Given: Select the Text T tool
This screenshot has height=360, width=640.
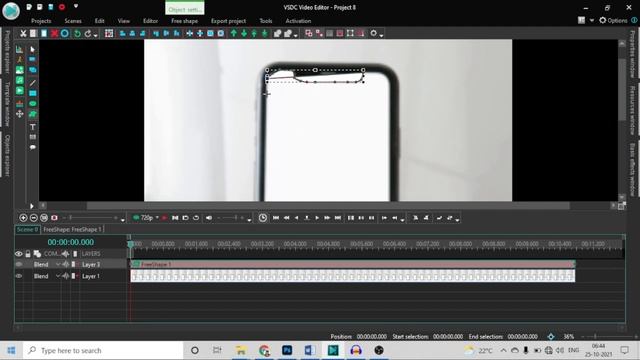Looking at the screenshot, I should click(33, 127).
